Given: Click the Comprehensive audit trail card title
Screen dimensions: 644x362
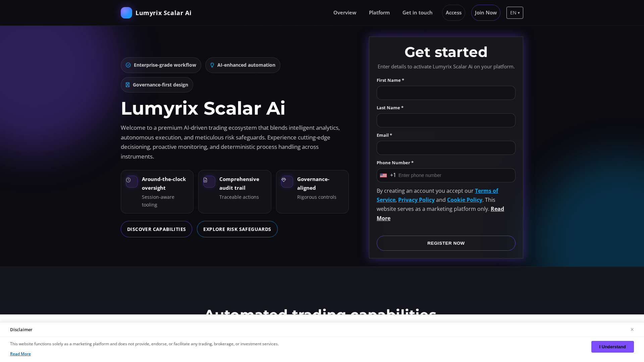Looking at the screenshot, I should click(239, 184).
